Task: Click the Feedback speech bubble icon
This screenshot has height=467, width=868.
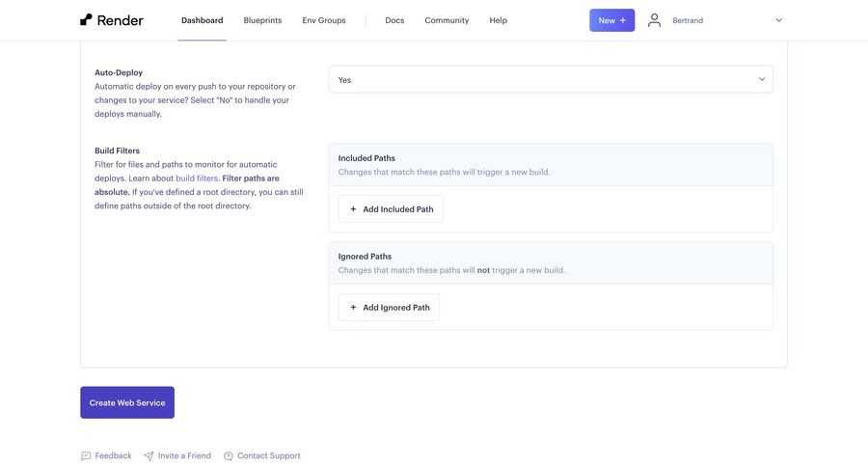Action: [86, 456]
